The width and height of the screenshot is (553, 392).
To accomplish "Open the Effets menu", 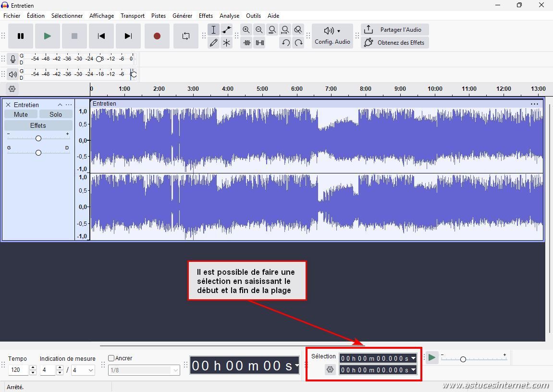I will click(x=206, y=15).
